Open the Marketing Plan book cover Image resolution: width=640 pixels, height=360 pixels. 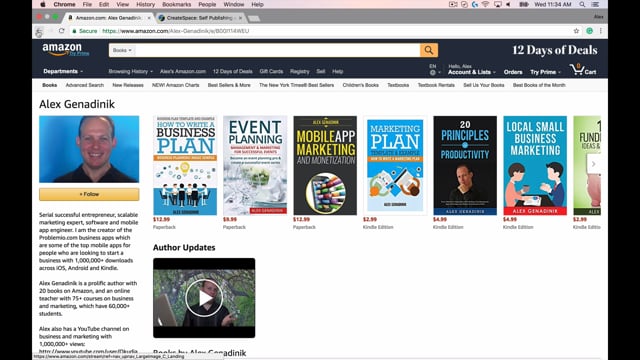coord(395,165)
